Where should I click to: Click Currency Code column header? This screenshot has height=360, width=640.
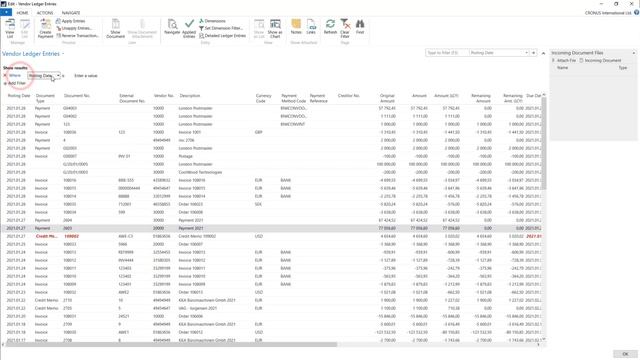264,98
